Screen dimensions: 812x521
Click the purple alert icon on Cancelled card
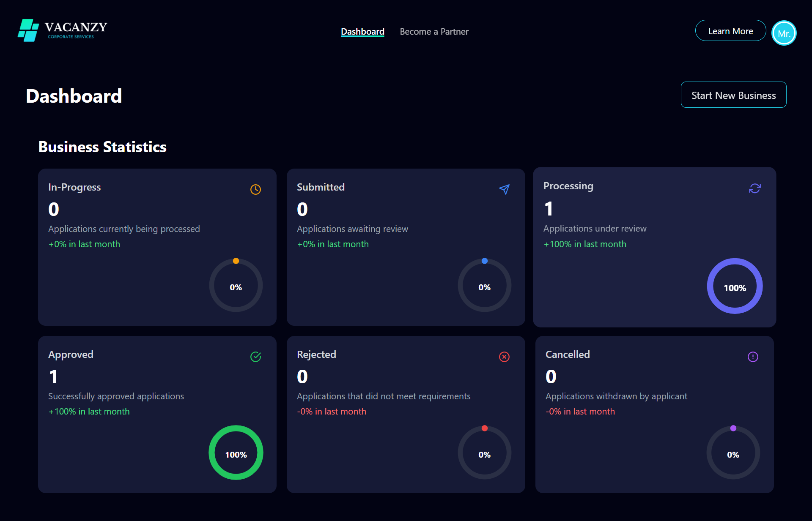pyautogui.click(x=753, y=357)
